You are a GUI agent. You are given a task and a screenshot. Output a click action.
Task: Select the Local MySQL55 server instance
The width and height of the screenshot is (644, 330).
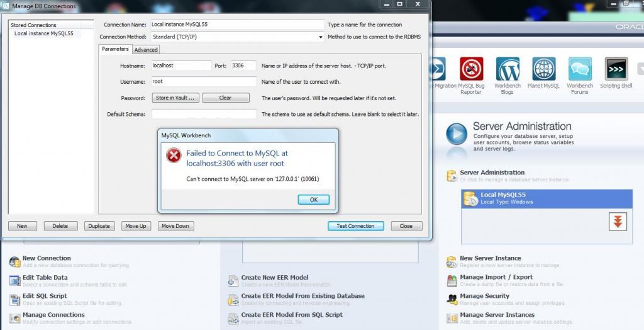tap(547, 198)
